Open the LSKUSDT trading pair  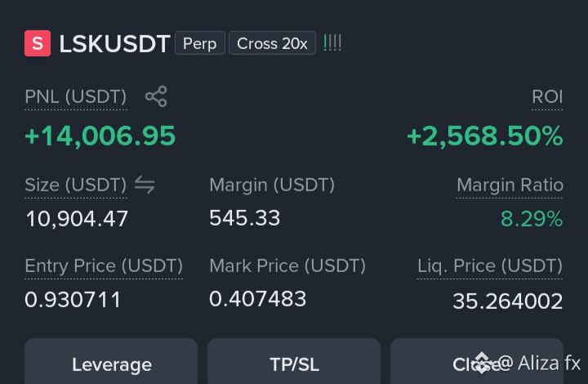[x=115, y=44]
